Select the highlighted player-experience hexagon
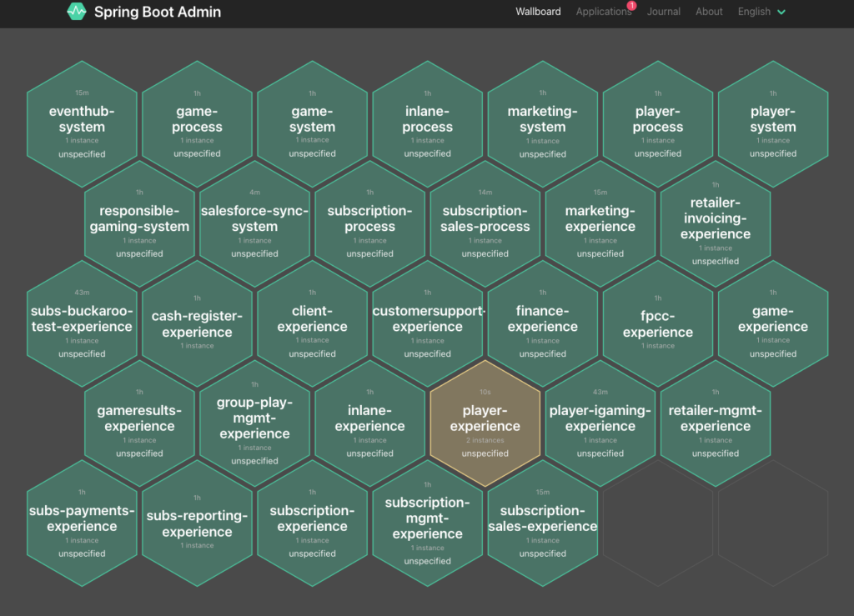854x616 pixels. tap(485, 423)
